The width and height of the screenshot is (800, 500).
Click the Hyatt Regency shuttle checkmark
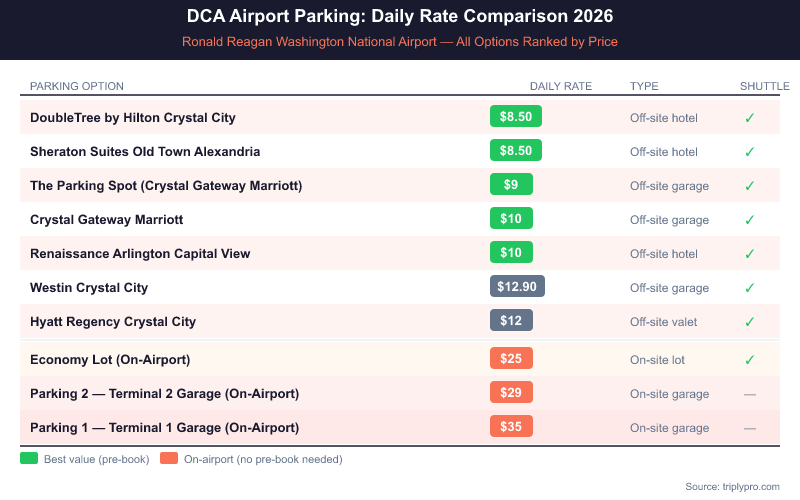point(749,322)
